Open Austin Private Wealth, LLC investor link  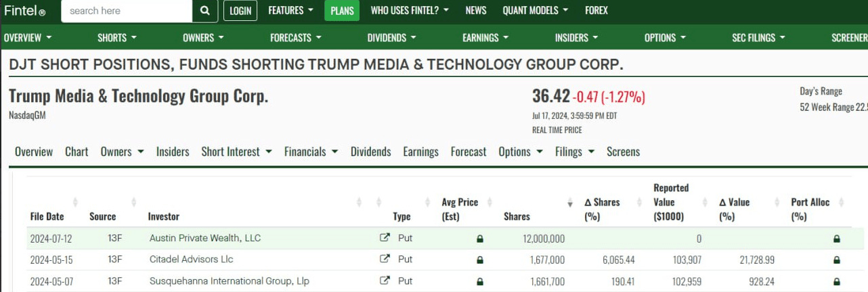click(205, 238)
